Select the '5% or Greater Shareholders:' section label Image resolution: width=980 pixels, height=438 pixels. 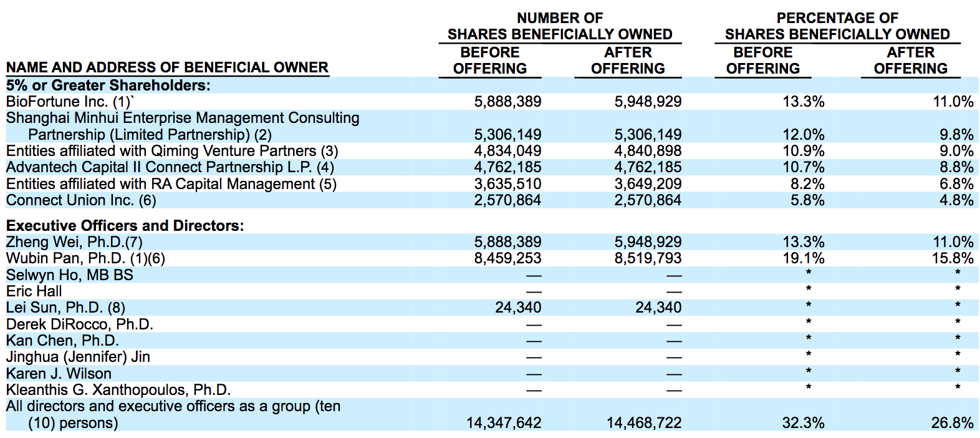pyautogui.click(x=108, y=85)
